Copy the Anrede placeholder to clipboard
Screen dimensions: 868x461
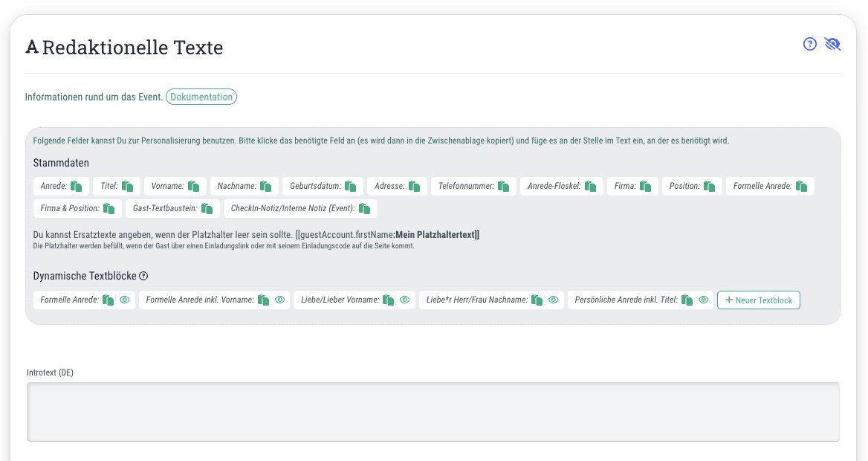pos(77,186)
